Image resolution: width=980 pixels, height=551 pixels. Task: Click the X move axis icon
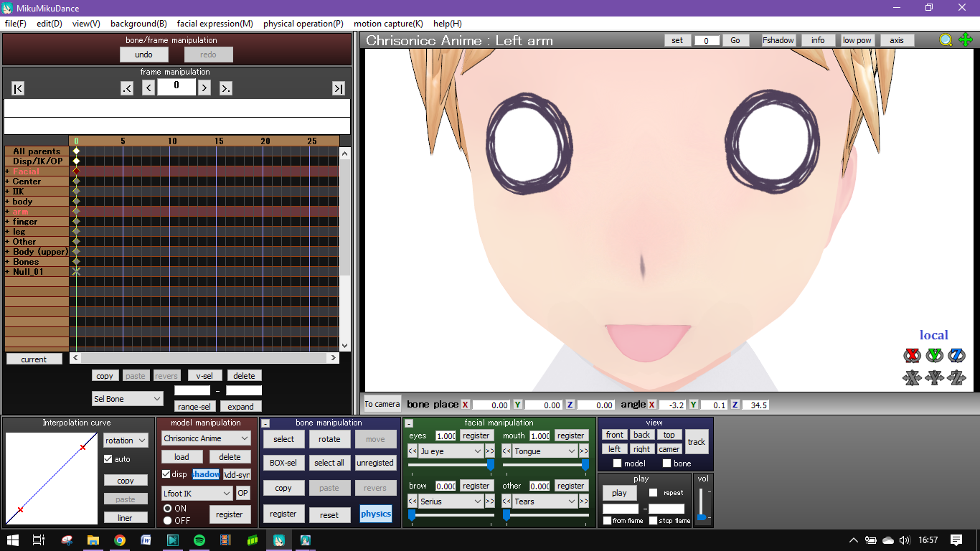coord(912,378)
